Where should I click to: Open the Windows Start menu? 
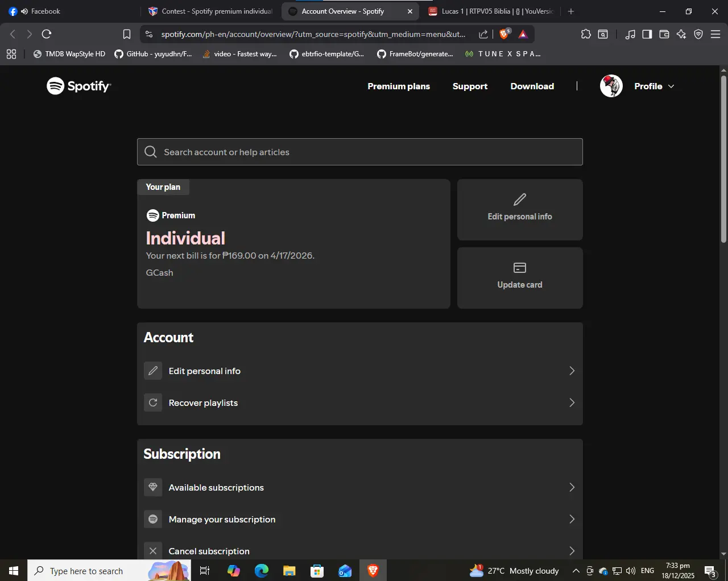(x=14, y=571)
